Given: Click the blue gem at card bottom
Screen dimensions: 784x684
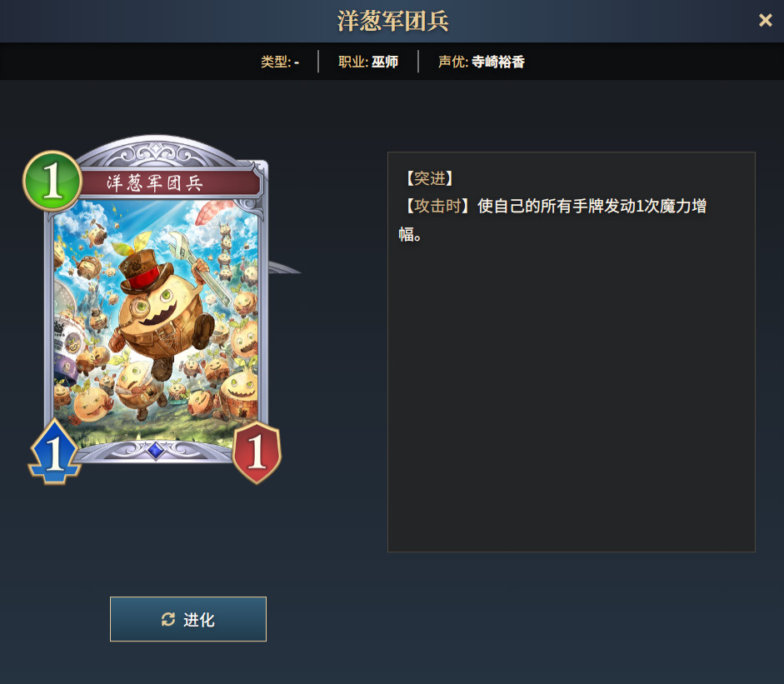Looking at the screenshot, I should point(156,450).
